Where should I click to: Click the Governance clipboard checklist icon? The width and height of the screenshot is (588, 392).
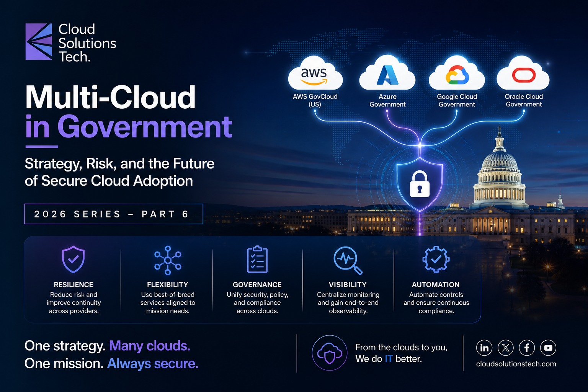point(257,259)
